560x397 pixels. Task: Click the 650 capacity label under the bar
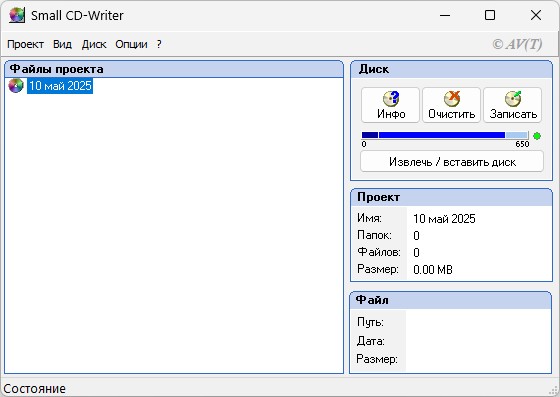[522, 144]
